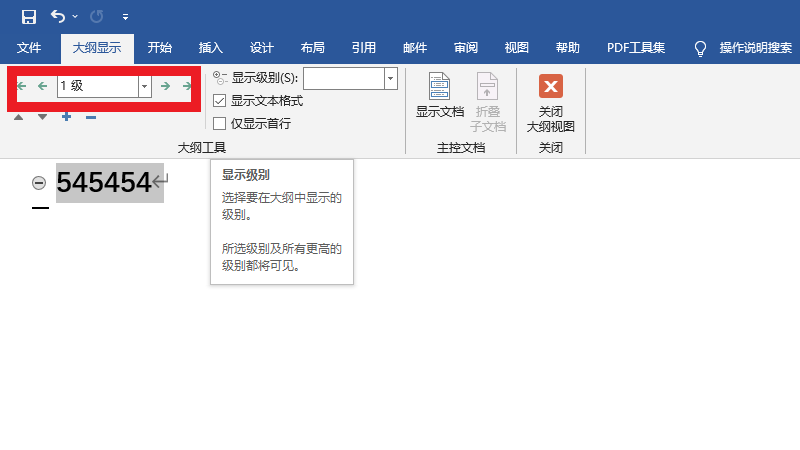
Task: Open the 帮助 tab
Action: point(568,48)
